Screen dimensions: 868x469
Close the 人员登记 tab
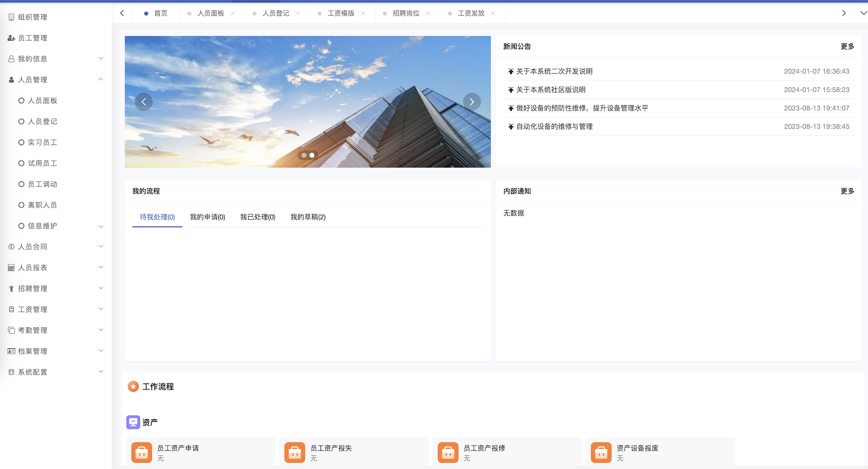[x=298, y=13]
